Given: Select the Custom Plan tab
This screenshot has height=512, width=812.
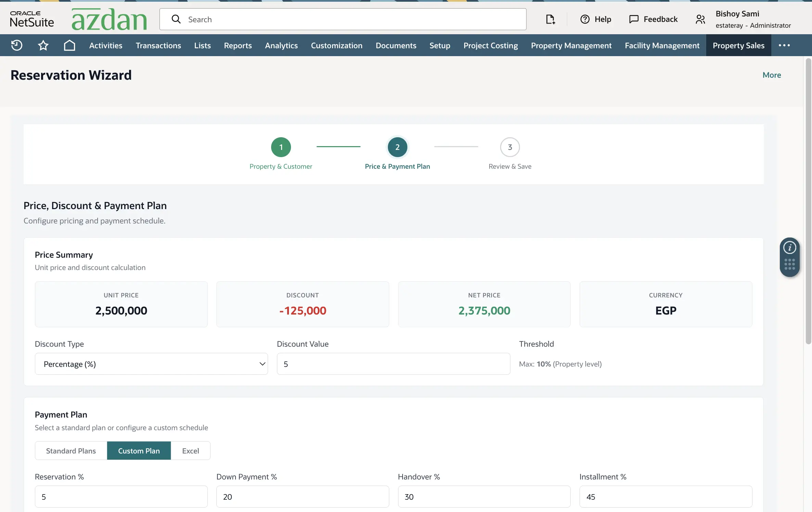Looking at the screenshot, I should click(x=139, y=451).
